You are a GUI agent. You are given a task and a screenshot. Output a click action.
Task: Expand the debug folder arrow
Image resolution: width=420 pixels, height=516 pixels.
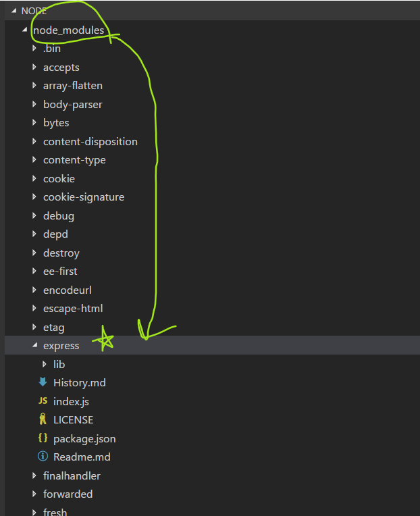[34, 215]
